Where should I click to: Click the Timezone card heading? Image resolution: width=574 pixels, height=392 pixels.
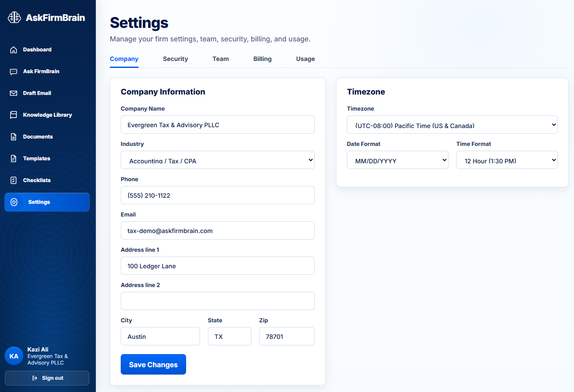pyautogui.click(x=366, y=92)
